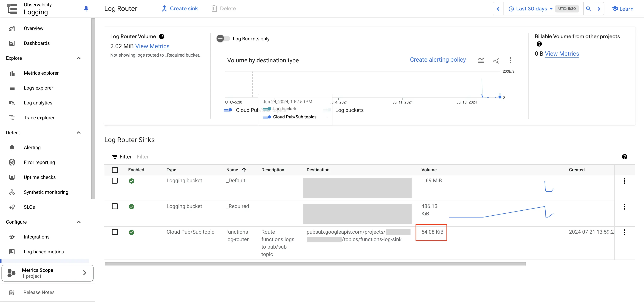
Task: Select the _Default sink checkbox
Action: pos(115,181)
